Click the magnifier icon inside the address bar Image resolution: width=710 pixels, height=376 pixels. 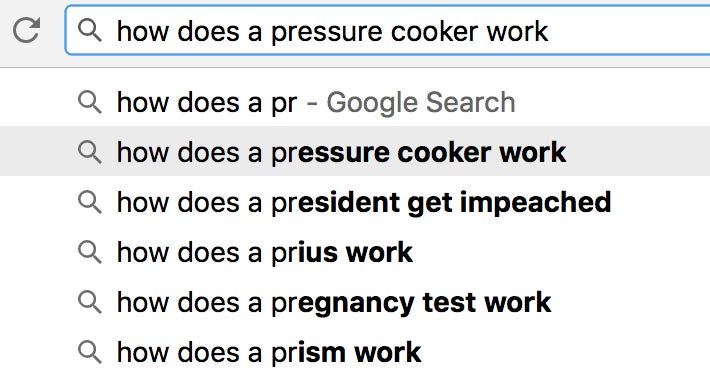89,31
